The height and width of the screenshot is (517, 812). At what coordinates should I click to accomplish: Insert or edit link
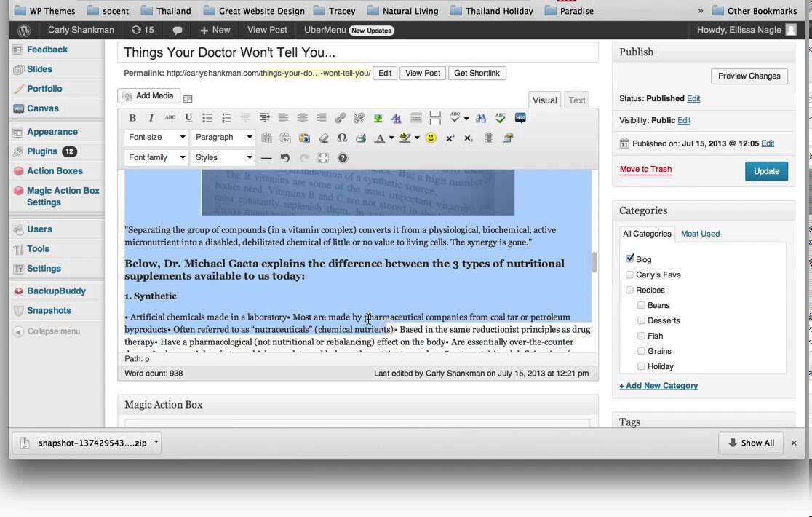[x=341, y=118]
